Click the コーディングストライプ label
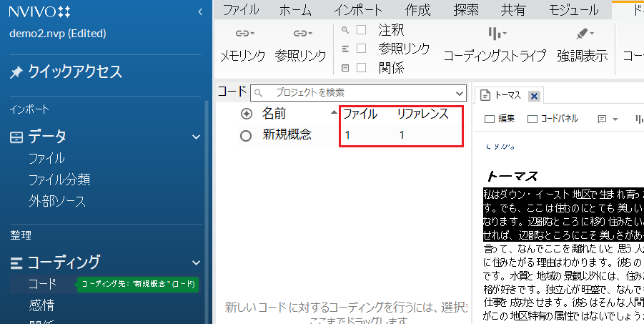Image resolution: width=644 pixels, height=324 pixels. [495, 56]
